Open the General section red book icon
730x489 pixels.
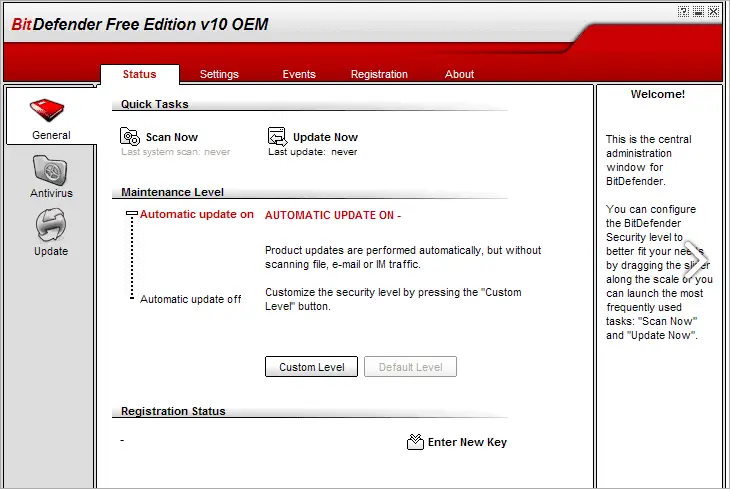click(47, 110)
